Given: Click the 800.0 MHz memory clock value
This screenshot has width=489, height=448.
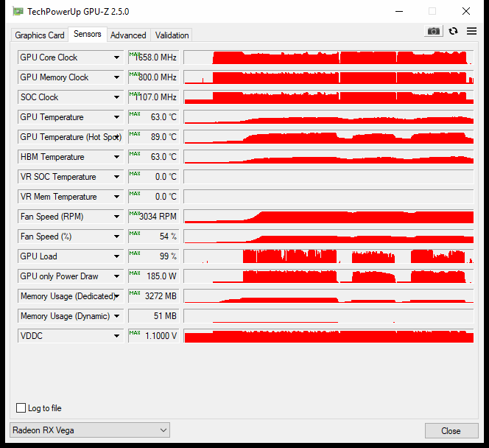Looking at the screenshot, I should click(154, 77).
